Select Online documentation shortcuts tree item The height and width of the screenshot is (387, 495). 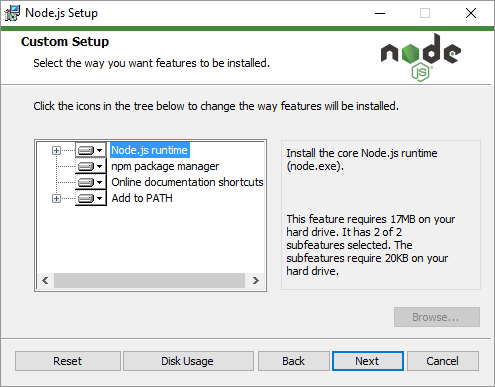click(187, 182)
